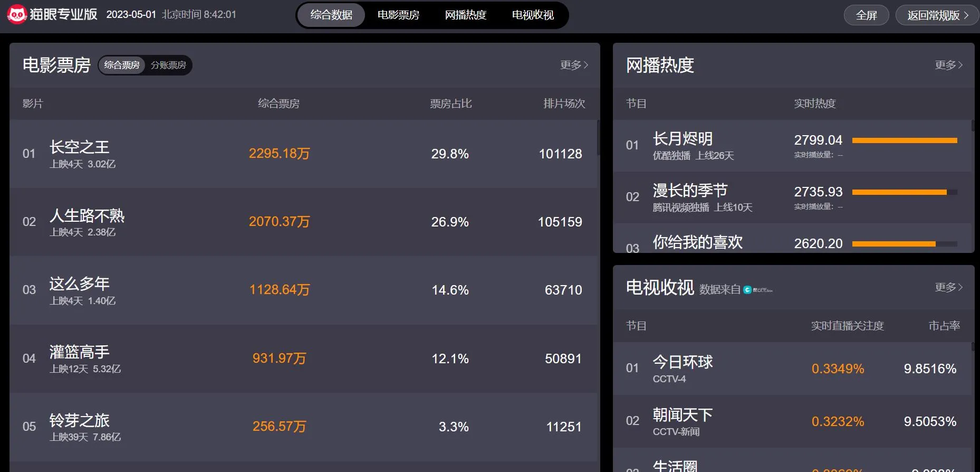Click the 灌篮高手 movie title
The height and width of the screenshot is (472, 980).
point(80,352)
